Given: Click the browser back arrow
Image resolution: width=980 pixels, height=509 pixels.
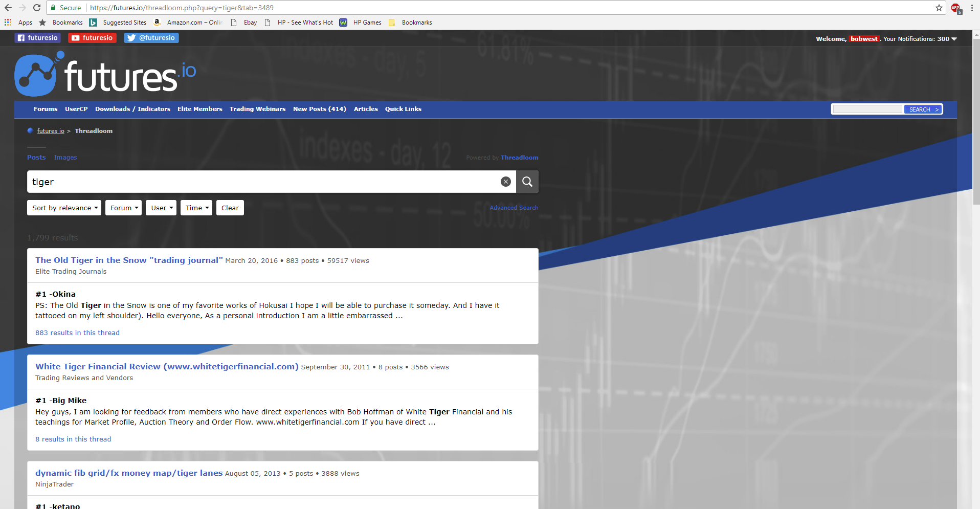Looking at the screenshot, I should pos(8,8).
